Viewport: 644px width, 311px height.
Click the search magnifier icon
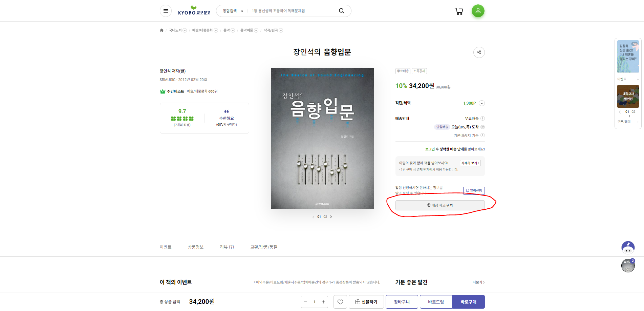click(x=341, y=11)
